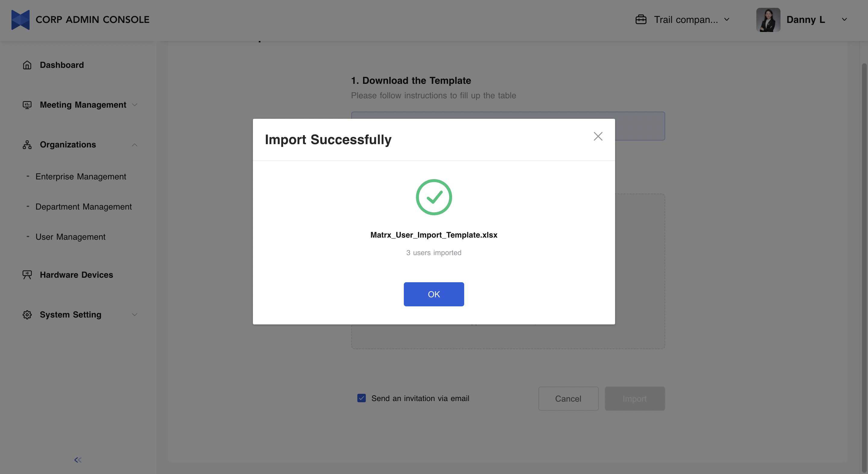The width and height of the screenshot is (868, 474).
Task: Uncheck Send an invitation via email
Action: point(362,398)
